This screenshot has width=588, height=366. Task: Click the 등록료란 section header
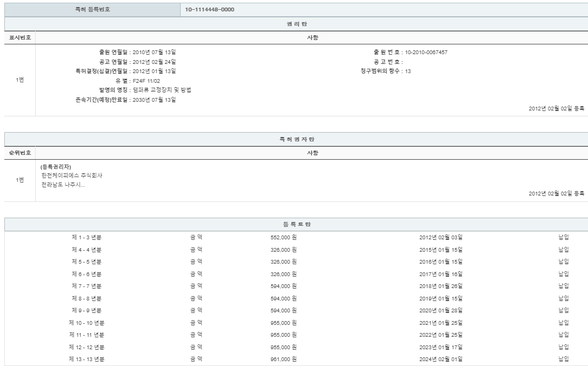coord(296,224)
